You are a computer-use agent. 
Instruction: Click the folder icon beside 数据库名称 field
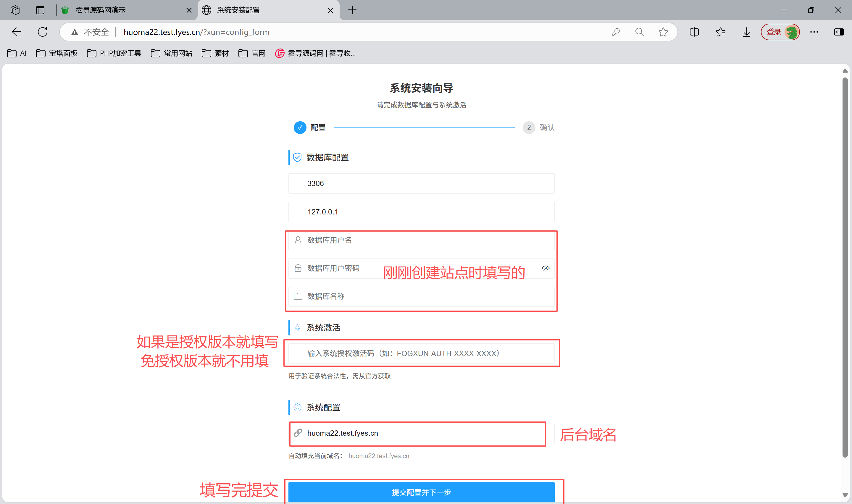click(298, 296)
